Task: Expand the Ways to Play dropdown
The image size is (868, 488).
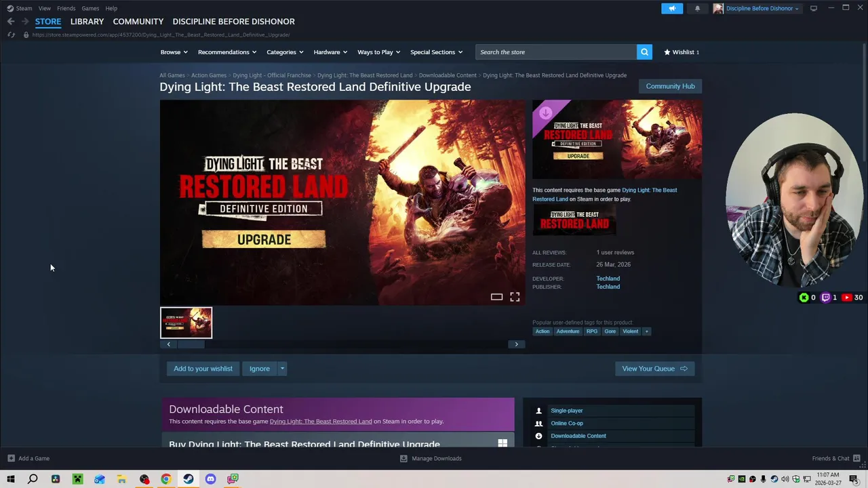Action: coord(379,52)
